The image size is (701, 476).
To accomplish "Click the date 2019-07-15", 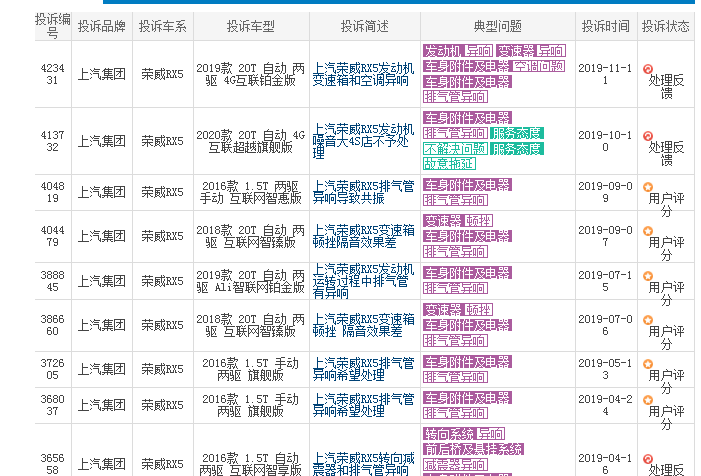I will tap(605, 281).
